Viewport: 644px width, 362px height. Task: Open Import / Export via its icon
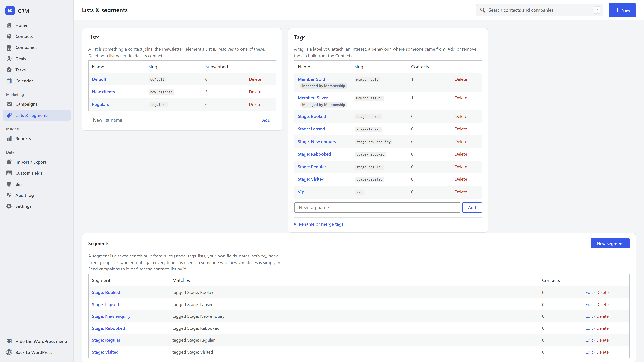coord(9,162)
